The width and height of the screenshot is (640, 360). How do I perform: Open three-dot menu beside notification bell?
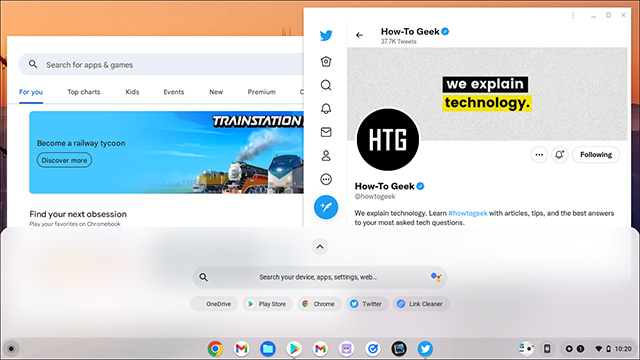click(x=539, y=155)
